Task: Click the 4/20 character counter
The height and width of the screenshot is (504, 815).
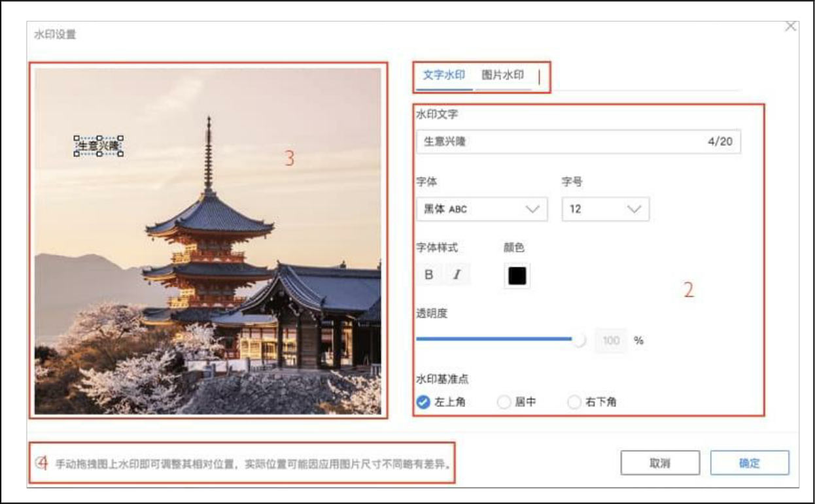Action: coord(720,141)
